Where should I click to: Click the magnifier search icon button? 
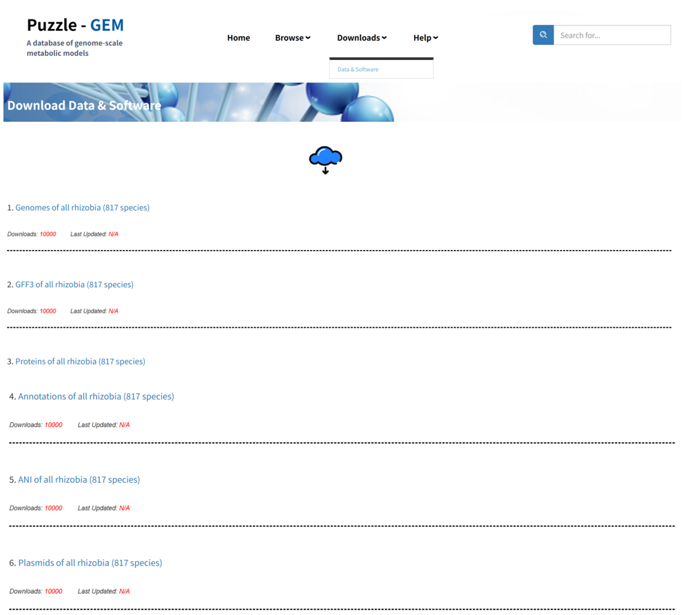click(x=543, y=35)
